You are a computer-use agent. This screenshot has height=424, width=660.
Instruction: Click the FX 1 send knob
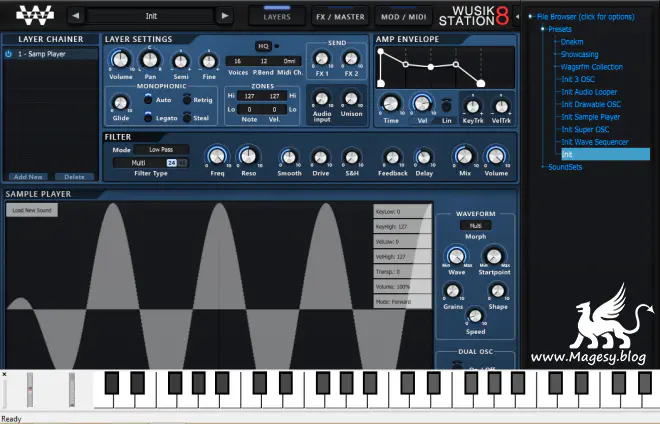(322, 58)
